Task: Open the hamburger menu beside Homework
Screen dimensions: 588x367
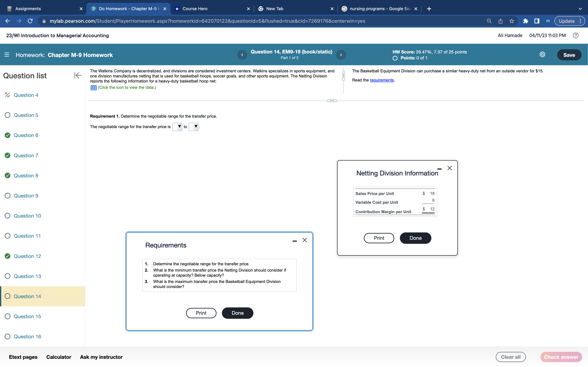Action: click(x=7, y=55)
